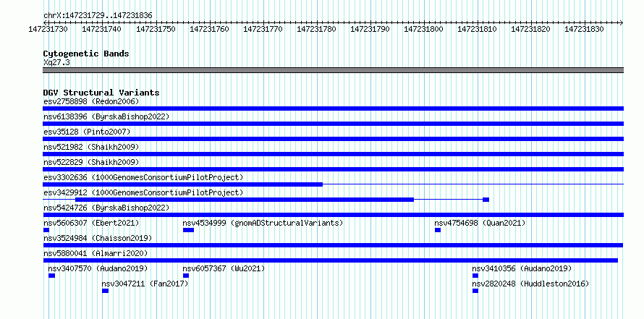644x319 pixels.
Task: Open esv3302636 (1000GenomesConsortiumPilotProject) label
Action: click(x=143, y=177)
